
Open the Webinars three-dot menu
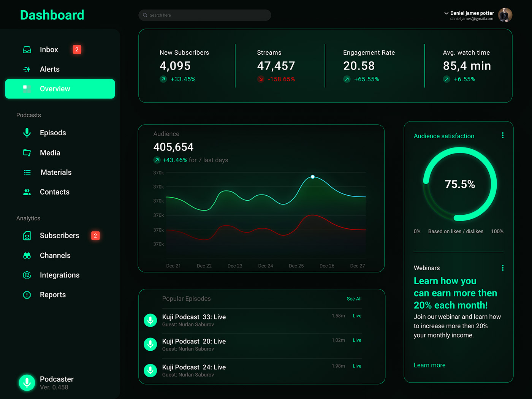(503, 268)
